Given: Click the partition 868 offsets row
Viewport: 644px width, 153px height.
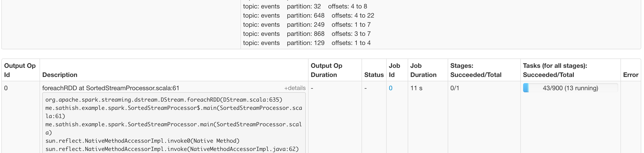Looking at the screenshot, I should (x=307, y=34).
